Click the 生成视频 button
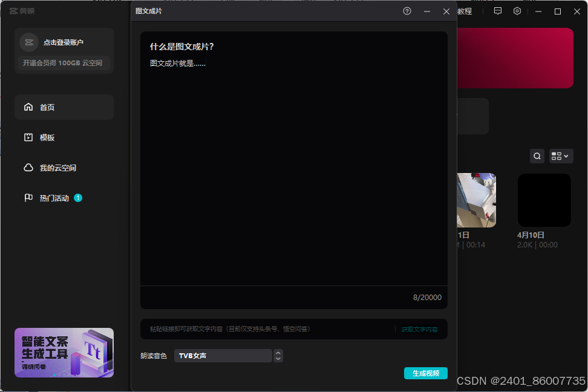 (x=426, y=373)
